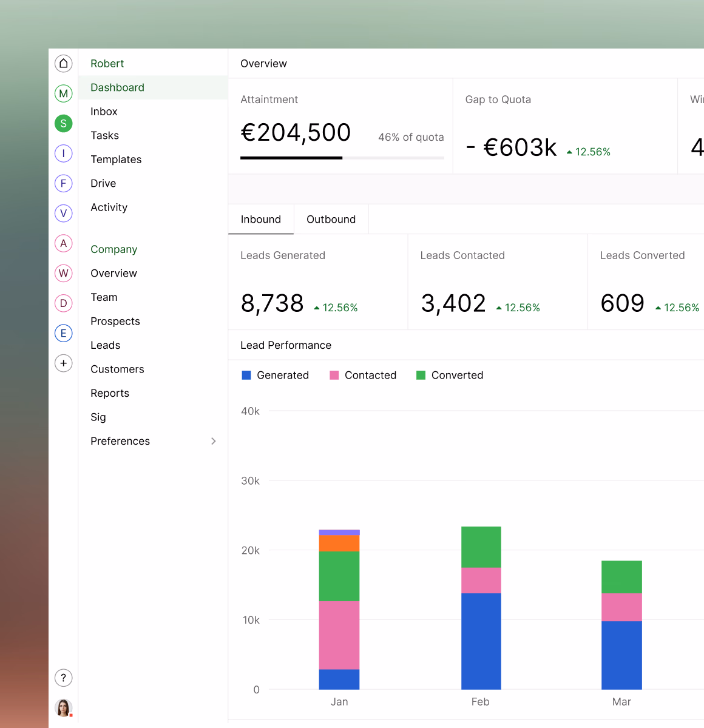Image resolution: width=704 pixels, height=728 pixels.
Task: Expand the Preferences chevron arrow
Action: [213, 441]
